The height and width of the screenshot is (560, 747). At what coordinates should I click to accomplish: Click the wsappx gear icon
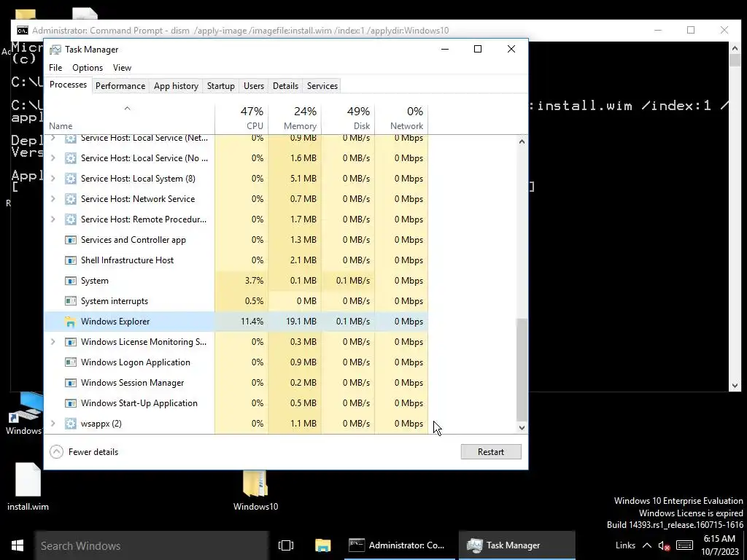click(x=71, y=424)
